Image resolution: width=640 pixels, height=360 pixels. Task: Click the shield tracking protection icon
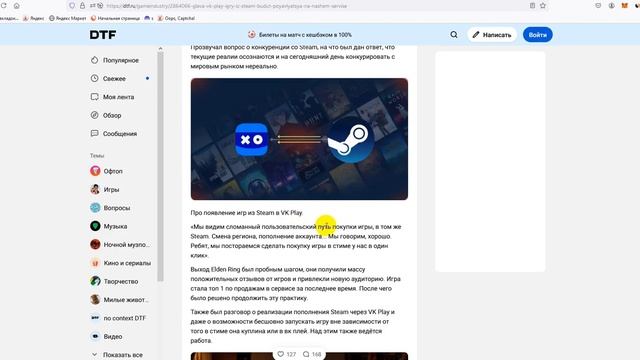click(72, 6)
